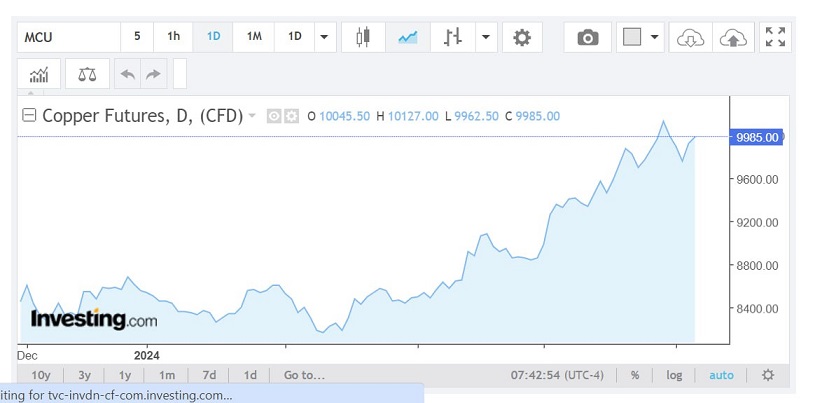Set the range to 1y

(x=125, y=375)
